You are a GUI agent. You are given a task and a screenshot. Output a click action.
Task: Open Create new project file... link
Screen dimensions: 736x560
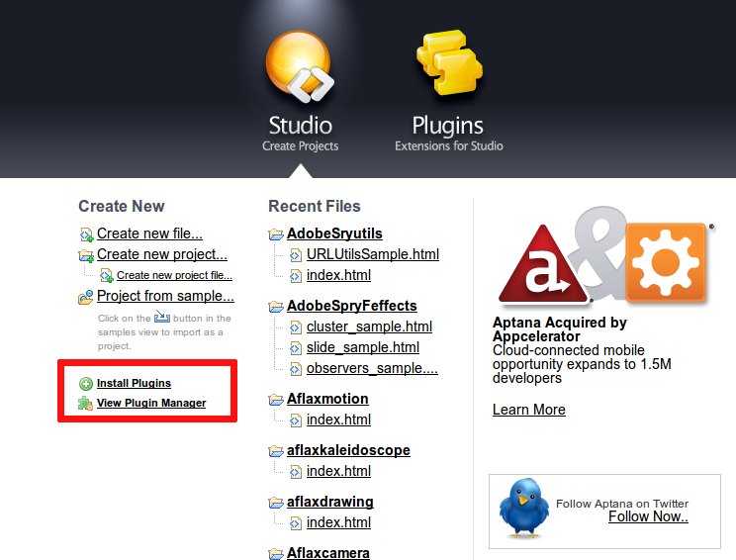click(x=175, y=275)
